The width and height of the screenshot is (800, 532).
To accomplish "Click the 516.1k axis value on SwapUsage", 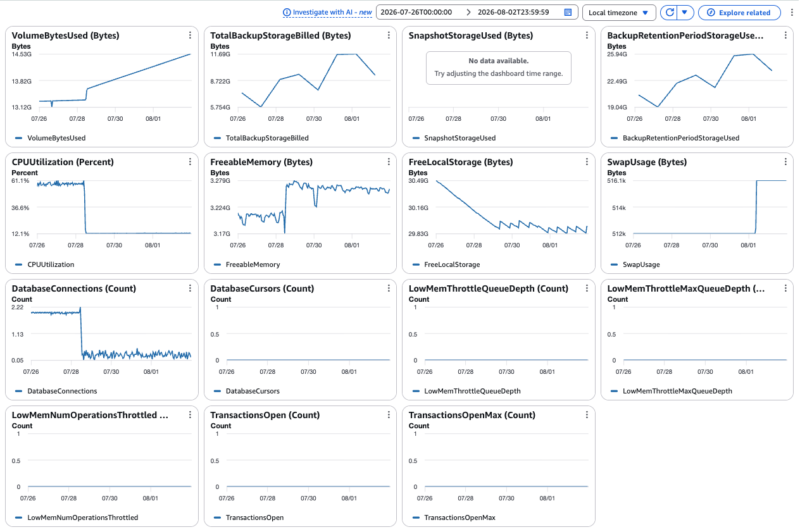I will pyautogui.click(x=616, y=181).
